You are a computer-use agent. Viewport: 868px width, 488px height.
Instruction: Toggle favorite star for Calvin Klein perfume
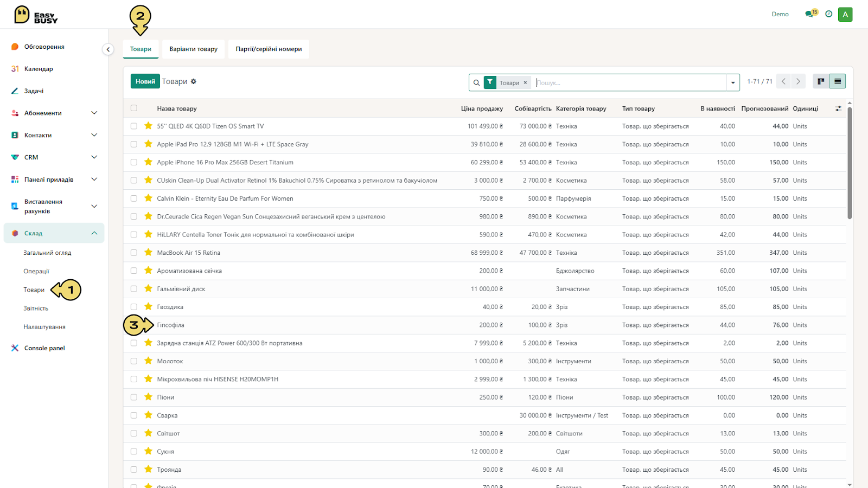coord(148,198)
